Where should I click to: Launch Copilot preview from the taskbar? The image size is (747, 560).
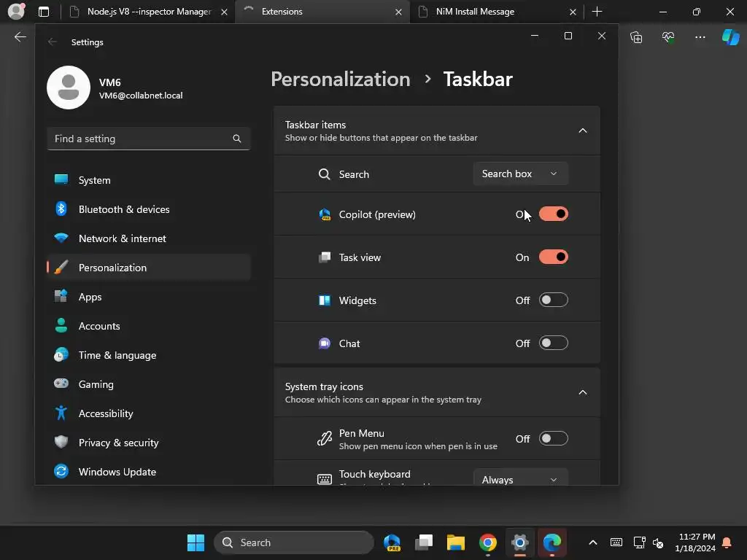(392, 542)
